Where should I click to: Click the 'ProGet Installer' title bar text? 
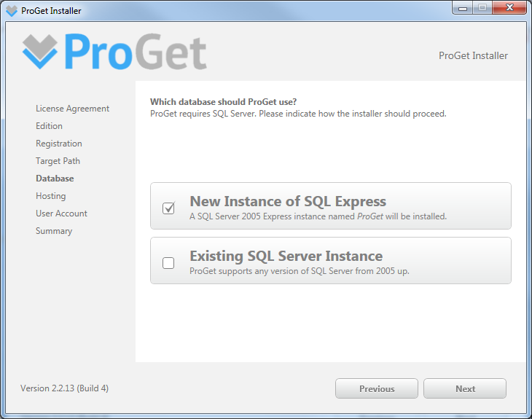pos(51,11)
